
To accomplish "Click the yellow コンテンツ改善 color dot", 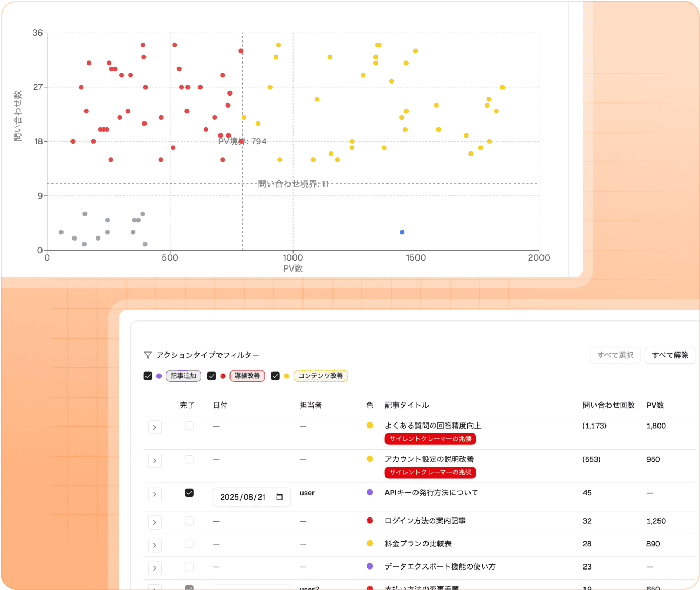I will [286, 376].
